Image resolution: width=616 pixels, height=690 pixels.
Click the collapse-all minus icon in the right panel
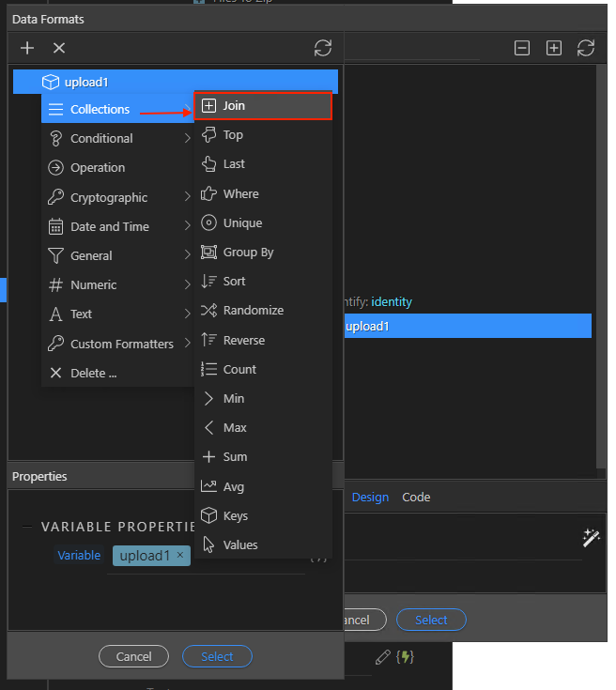[x=522, y=48]
